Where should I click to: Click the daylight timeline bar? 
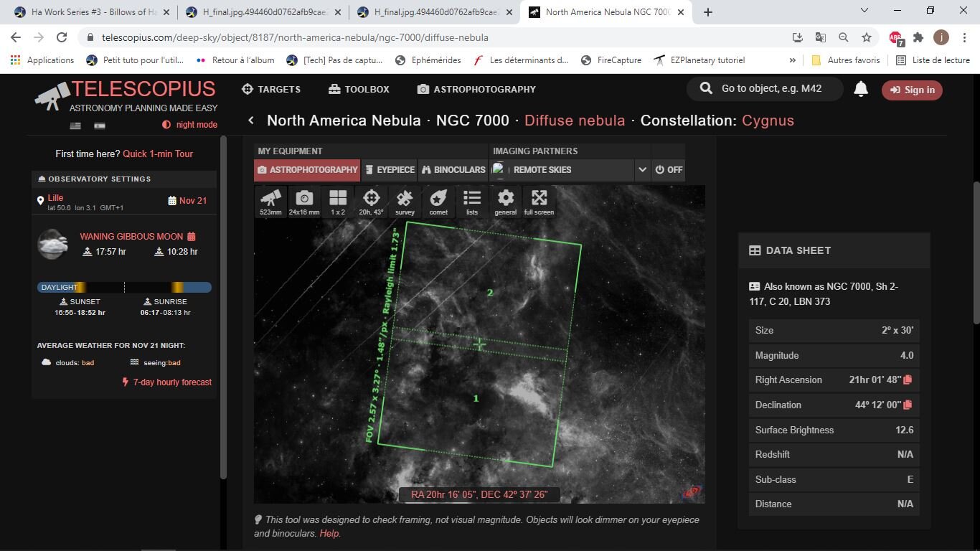(124, 287)
